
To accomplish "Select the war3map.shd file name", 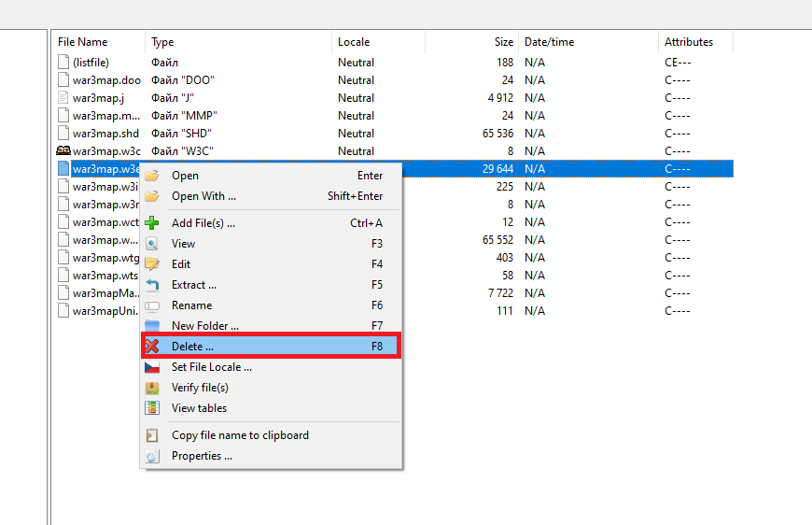I will click(x=105, y=134).
